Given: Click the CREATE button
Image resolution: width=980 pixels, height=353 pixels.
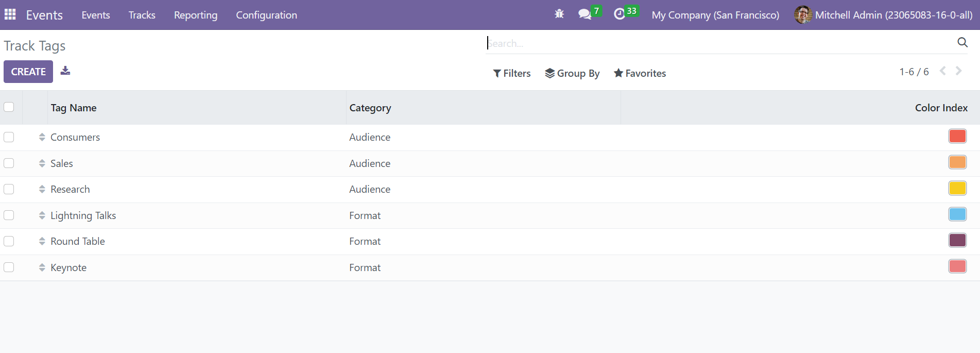Looking at the screenshot, I should coord(28,72).
